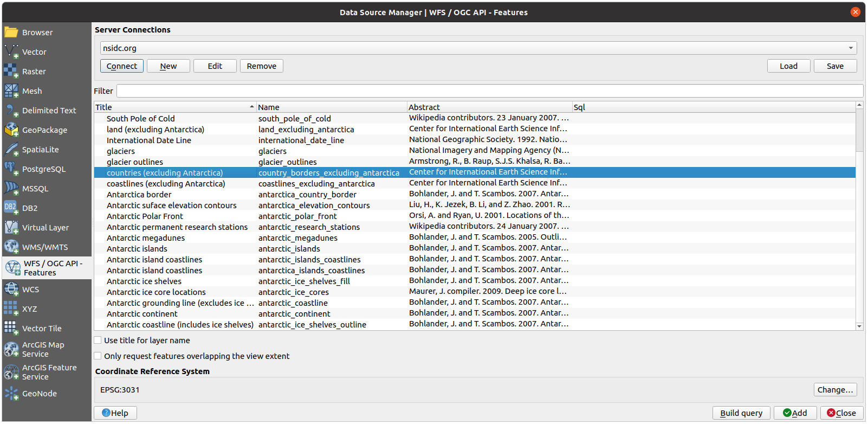Click the Filter text field
Viewport: 868px width, 424px height.
[489, 91]
